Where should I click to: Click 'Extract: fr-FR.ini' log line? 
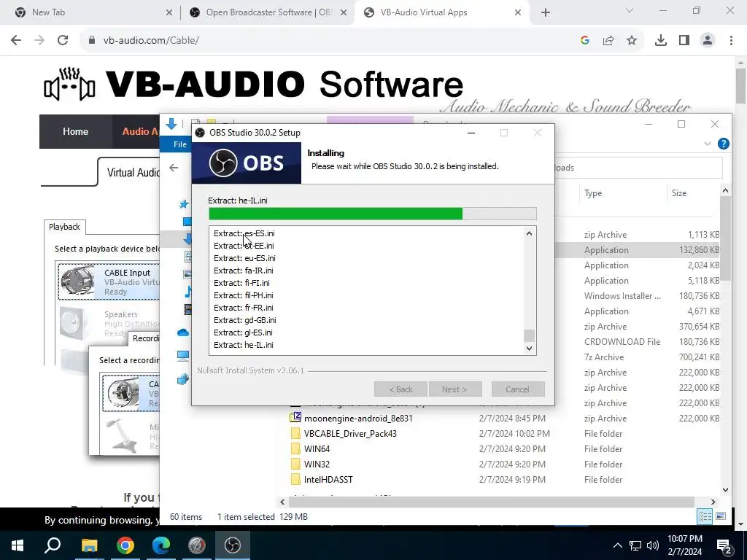[x=244, y=308]
